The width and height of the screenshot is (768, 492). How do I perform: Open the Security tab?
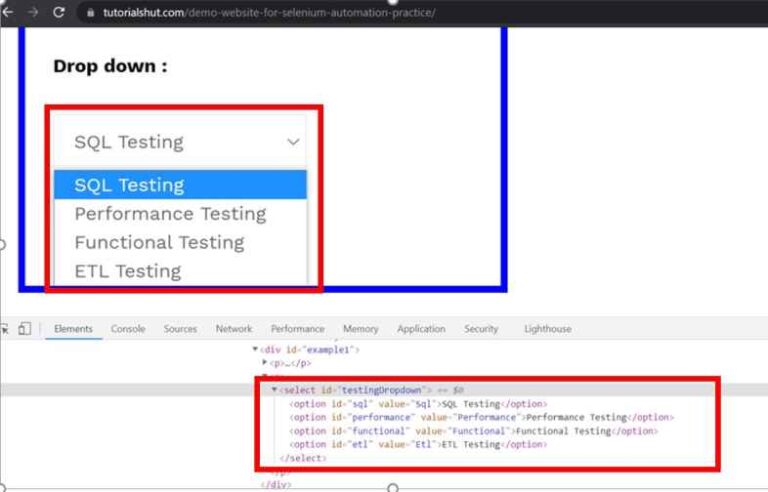click(481, 329)
